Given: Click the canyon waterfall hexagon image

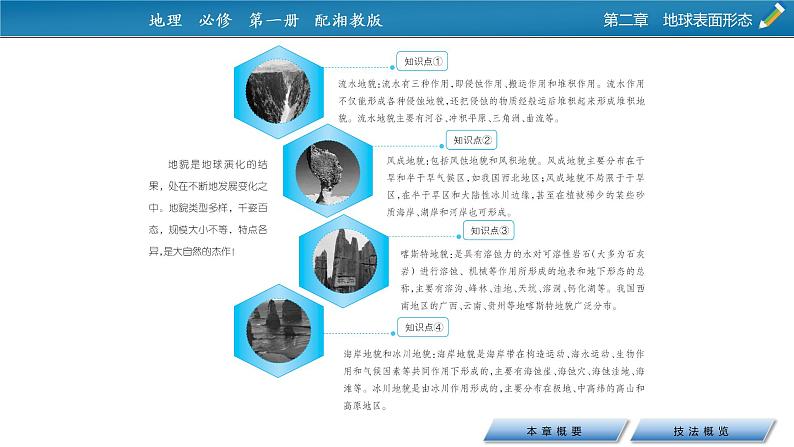Looking at the screenshot, I should [x=279, y=92].
